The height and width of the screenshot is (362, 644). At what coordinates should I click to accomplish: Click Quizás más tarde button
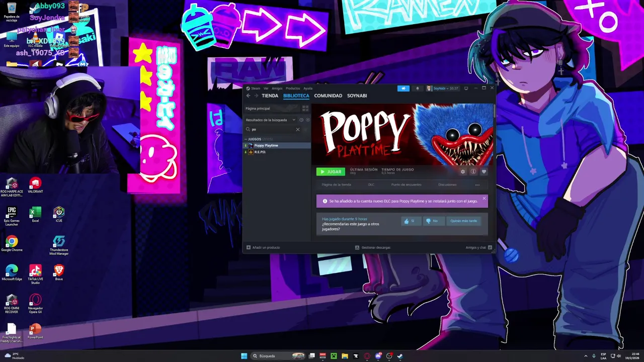[x=463, y=221]
